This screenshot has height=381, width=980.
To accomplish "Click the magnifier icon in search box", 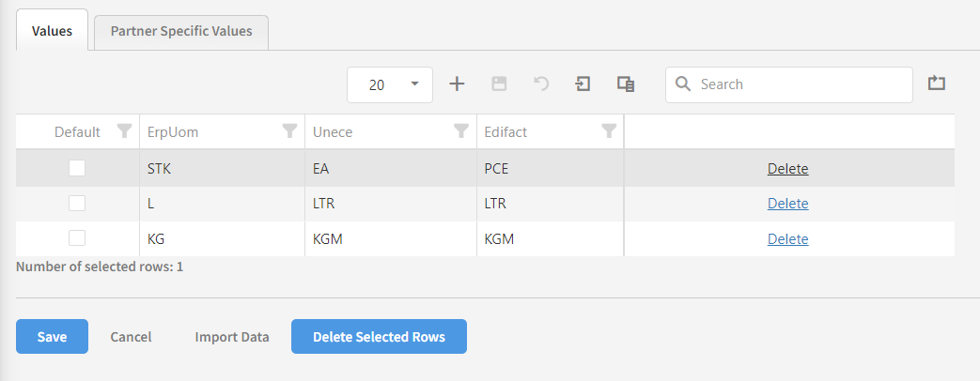I will coord(683,84).
